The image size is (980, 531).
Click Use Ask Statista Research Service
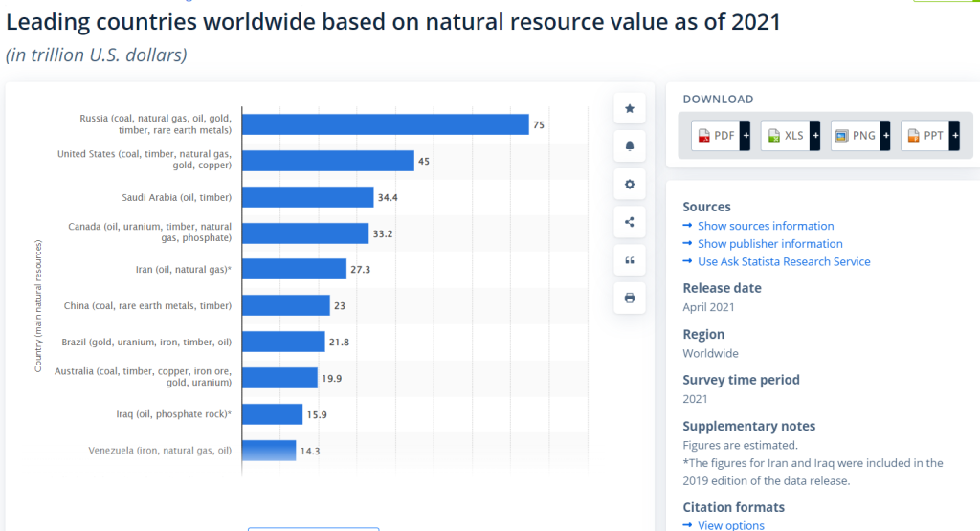[784, 261]
